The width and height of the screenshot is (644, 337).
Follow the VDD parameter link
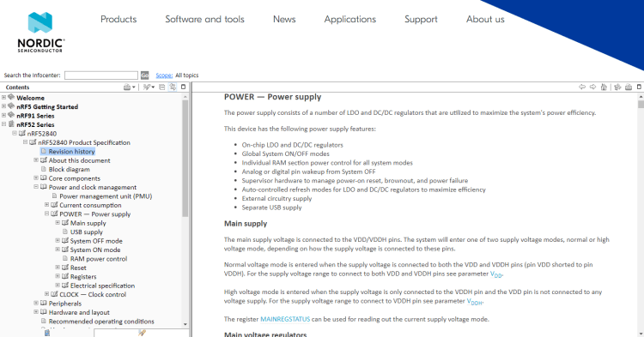495,274
